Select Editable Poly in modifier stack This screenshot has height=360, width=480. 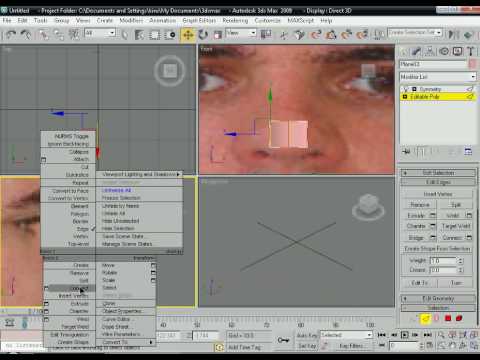(x=425, y=97)
